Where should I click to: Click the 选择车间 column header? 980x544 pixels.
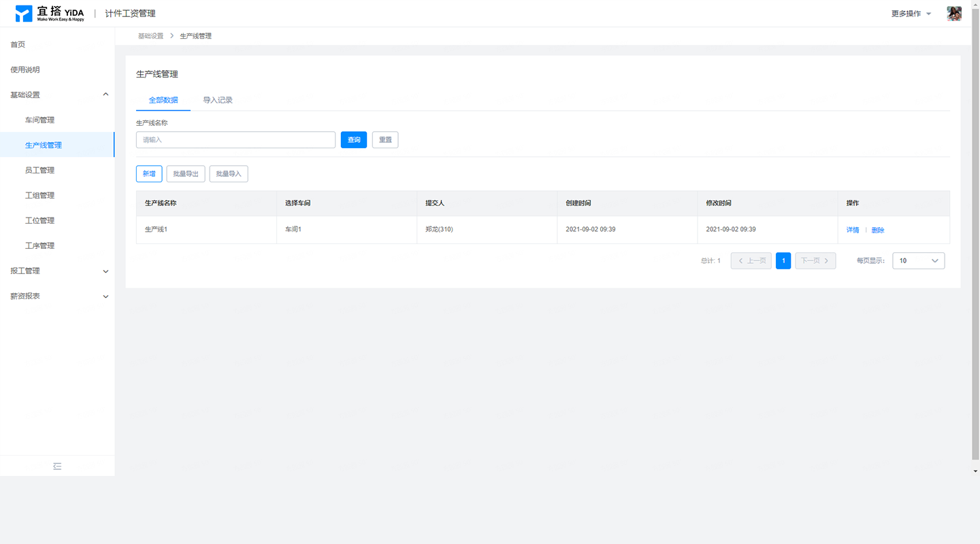coord(346,203)
